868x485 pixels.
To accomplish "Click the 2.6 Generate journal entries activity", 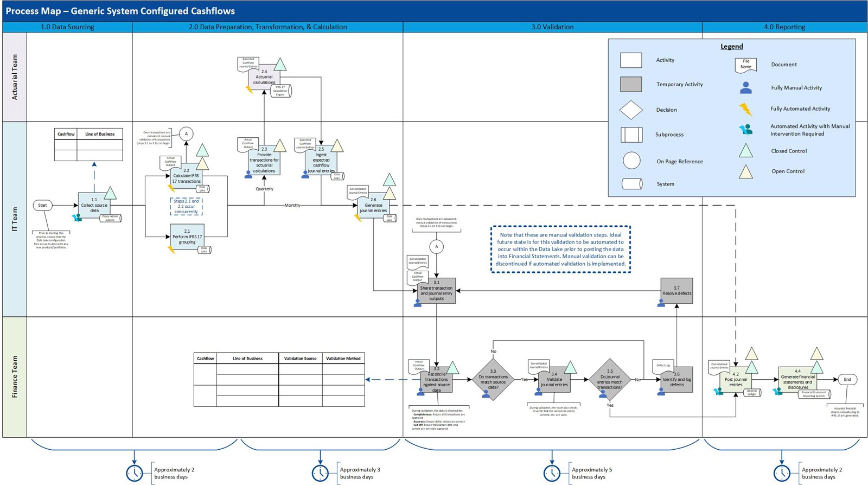I will tap(373, 207).
